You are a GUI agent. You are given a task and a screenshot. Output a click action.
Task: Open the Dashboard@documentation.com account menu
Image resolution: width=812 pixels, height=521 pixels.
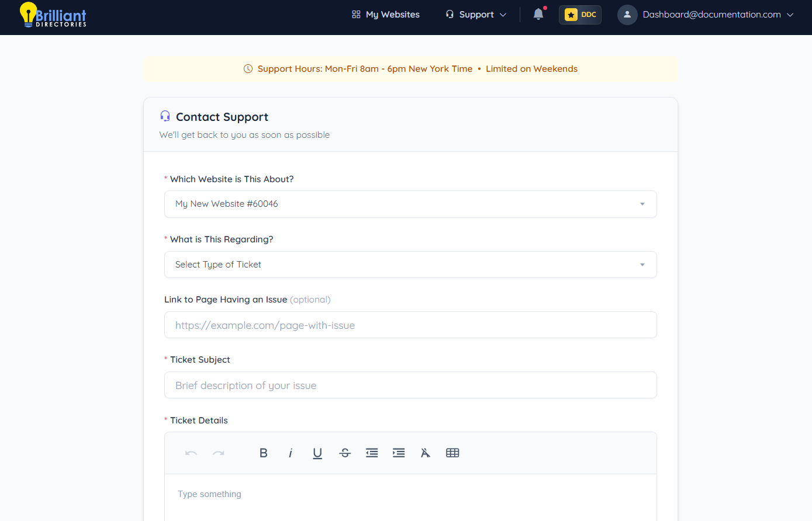coord(706,15)
